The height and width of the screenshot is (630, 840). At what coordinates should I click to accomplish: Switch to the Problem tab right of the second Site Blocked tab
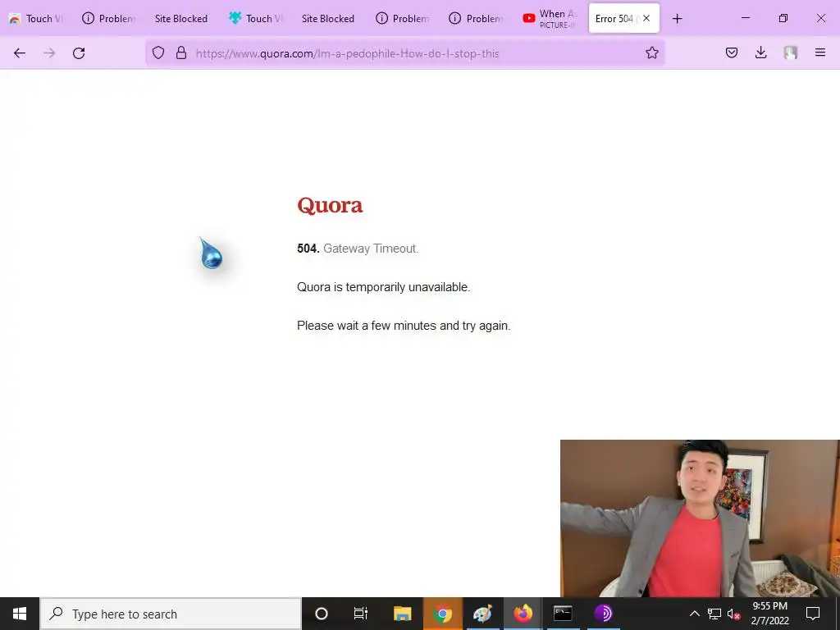click(404, 18)
